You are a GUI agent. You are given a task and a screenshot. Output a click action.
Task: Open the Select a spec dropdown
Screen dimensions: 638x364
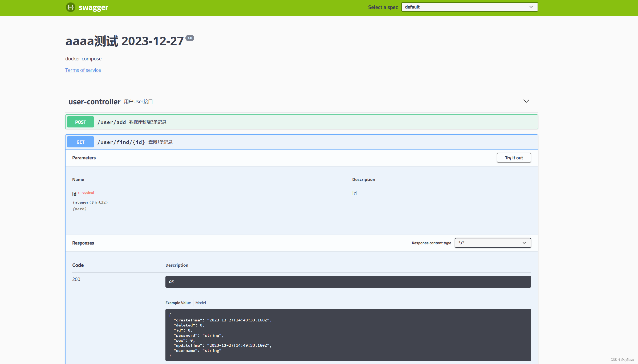click(469, 7)
